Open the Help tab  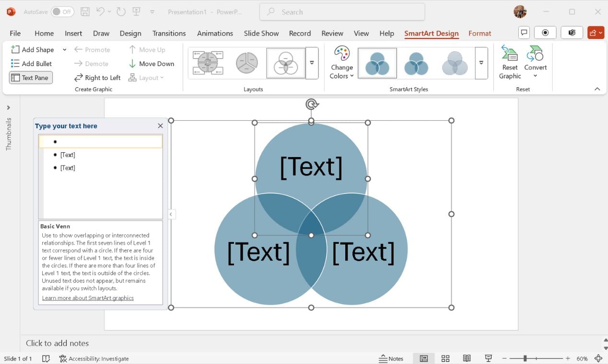pyautogui.click(x=386, y=33)
